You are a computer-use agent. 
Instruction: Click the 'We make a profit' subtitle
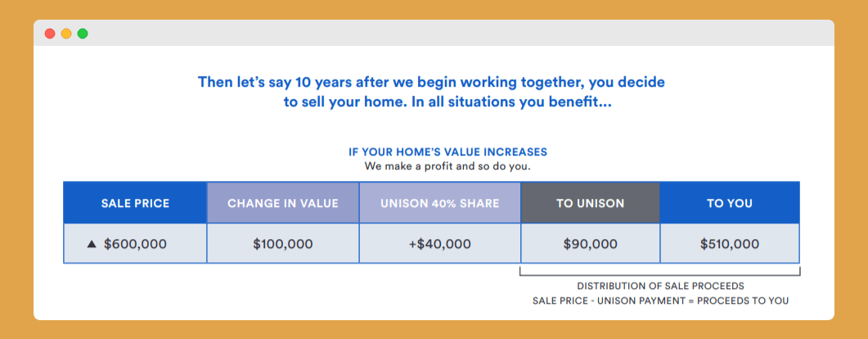point(447,166)
